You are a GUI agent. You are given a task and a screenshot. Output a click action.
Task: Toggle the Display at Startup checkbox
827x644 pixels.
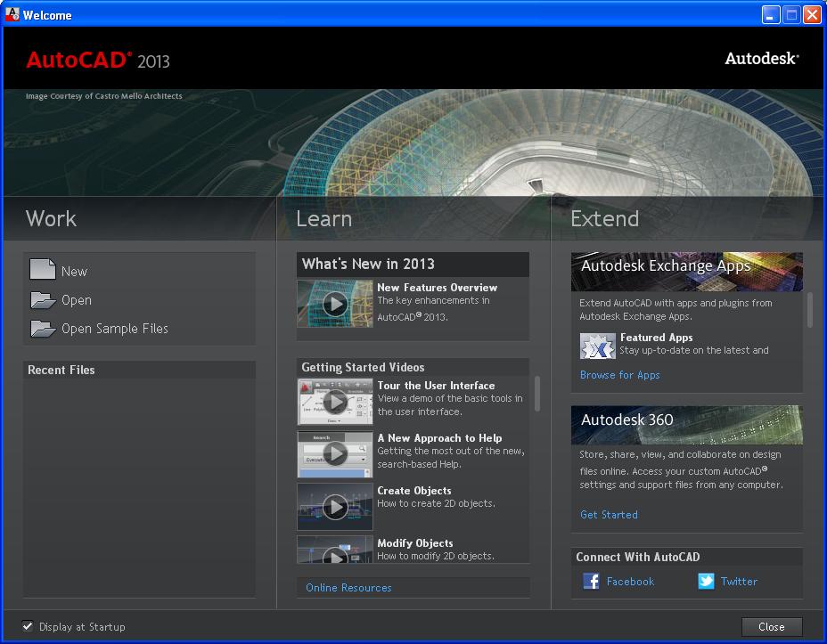(x=28, y=626)
